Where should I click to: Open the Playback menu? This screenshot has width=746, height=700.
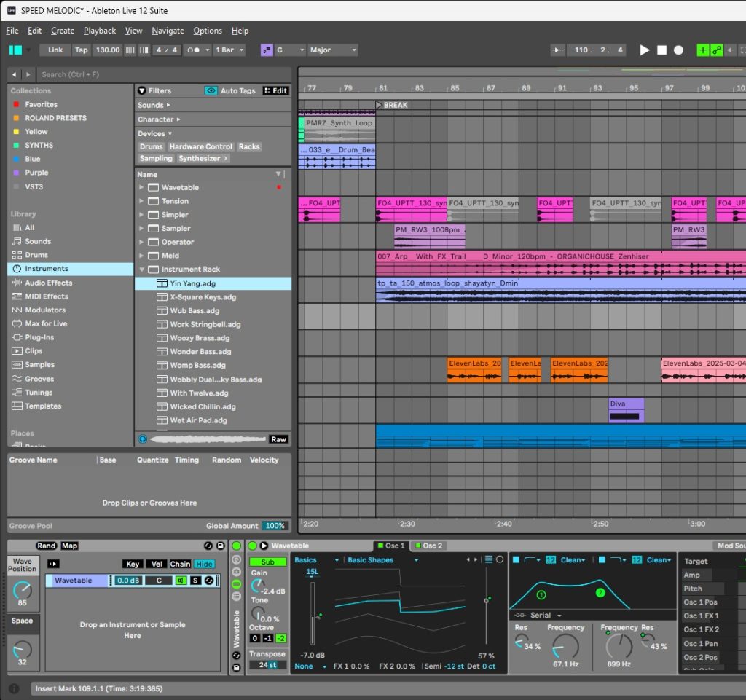tap(100, 31)
